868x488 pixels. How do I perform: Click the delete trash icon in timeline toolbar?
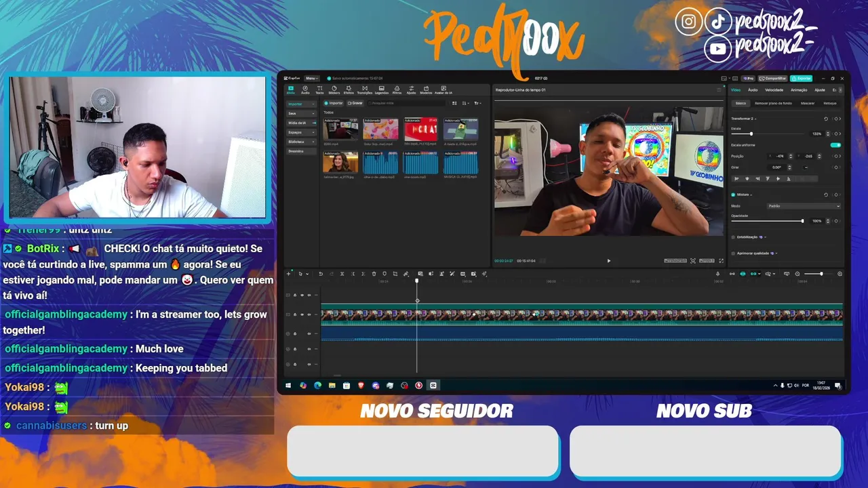(x=374, y=274)
